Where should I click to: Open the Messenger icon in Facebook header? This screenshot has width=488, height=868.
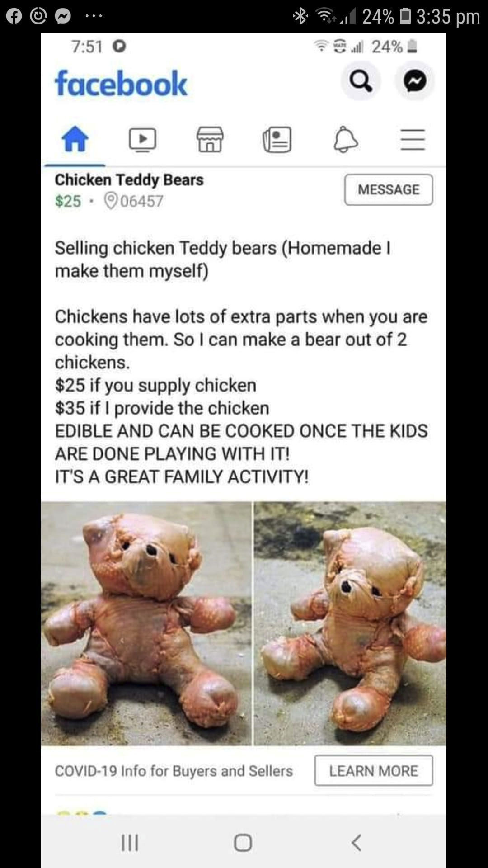tap(415, 81)
